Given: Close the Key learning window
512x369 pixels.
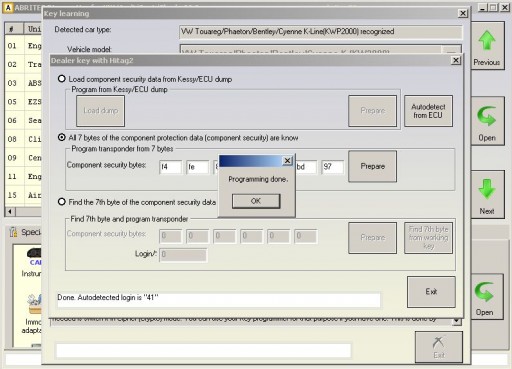Looking at the screenshot, I should point(463,13).
